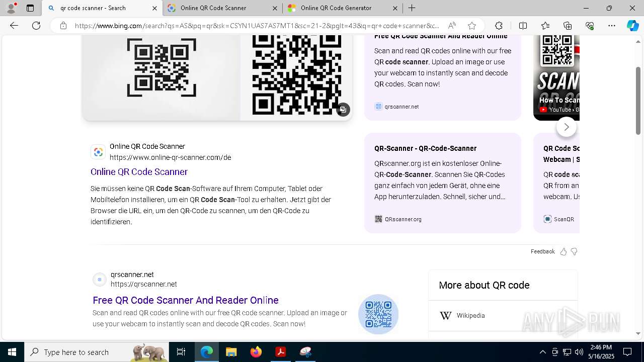Close the Online QR Code Generator tab
Viewport: 644px width, 362px height.
click(x=395, y=8)
